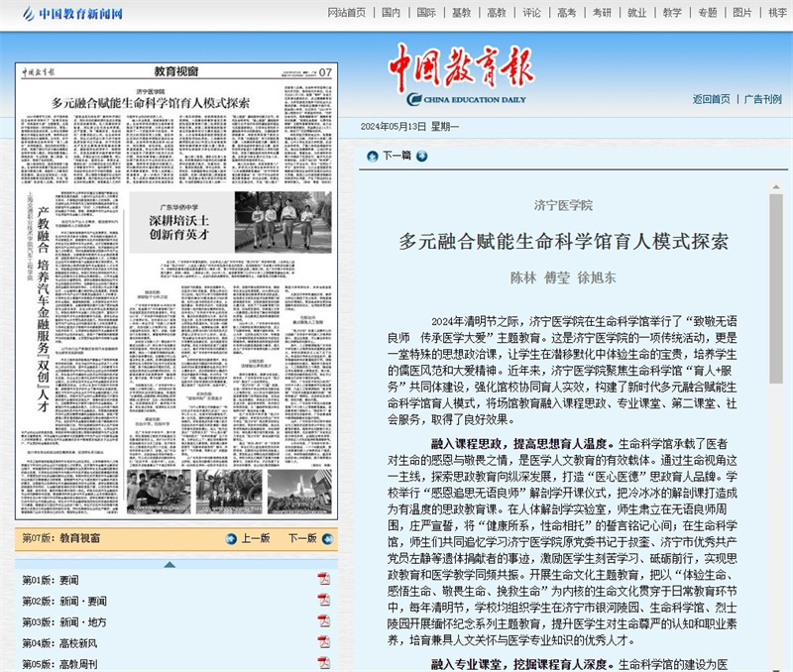Click the 广告刊例 link
This screenshot has width=793, height=672.
point(762,99)
